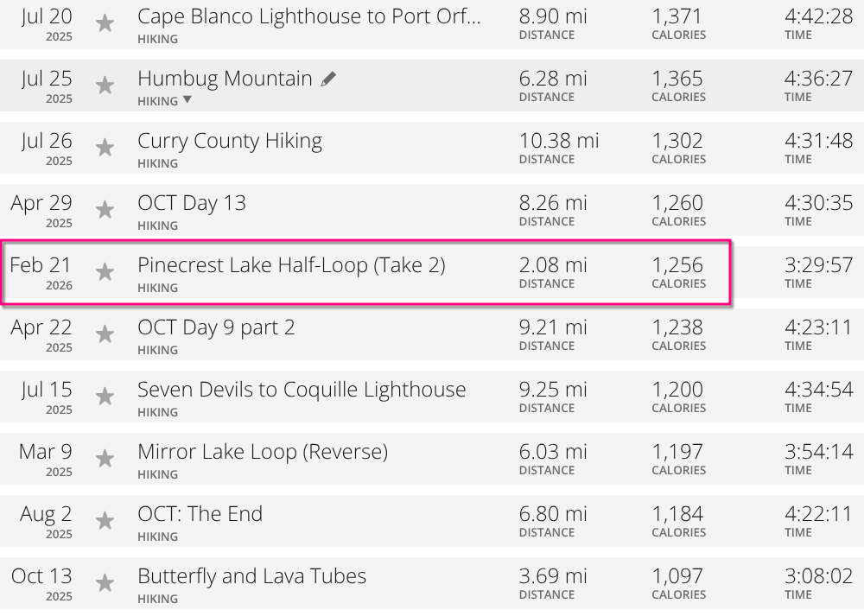Toggle star for Seven Devils hike
The width and height of the screenshot is (864, 616).
pyautogui.click(x=105, y=397)
